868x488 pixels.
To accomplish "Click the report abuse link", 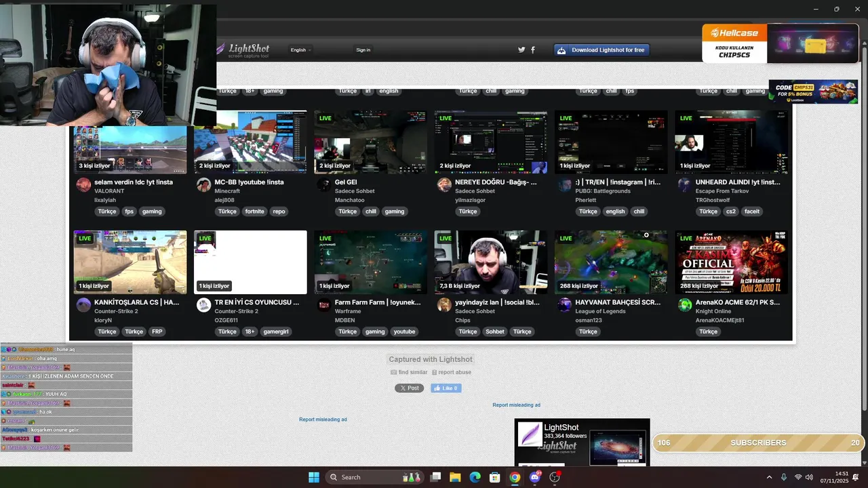I will 452,372.
